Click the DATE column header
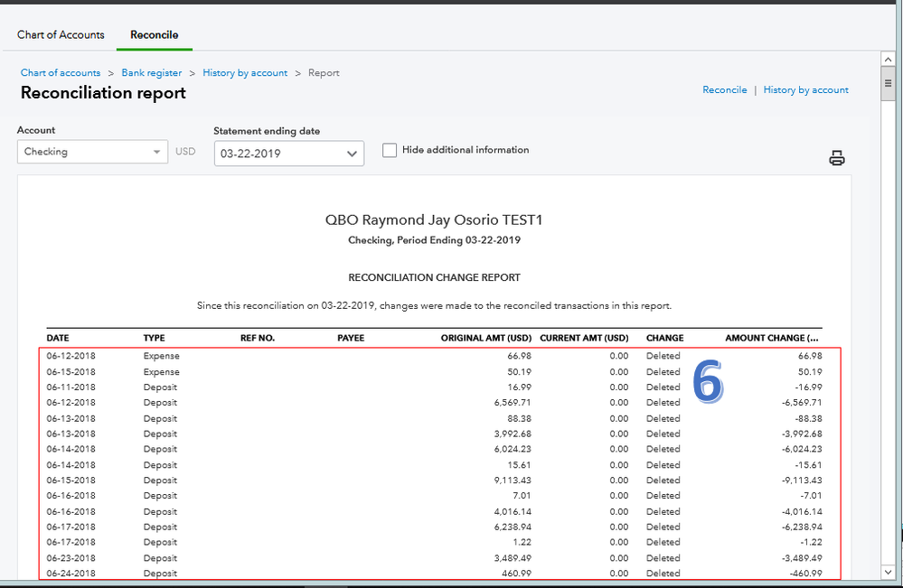This screenshot has height=588, width=903. point(58,338)
